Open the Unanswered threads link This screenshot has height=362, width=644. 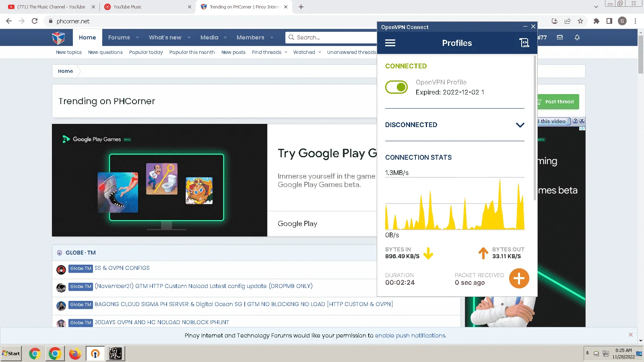click(x=352, y=52)
